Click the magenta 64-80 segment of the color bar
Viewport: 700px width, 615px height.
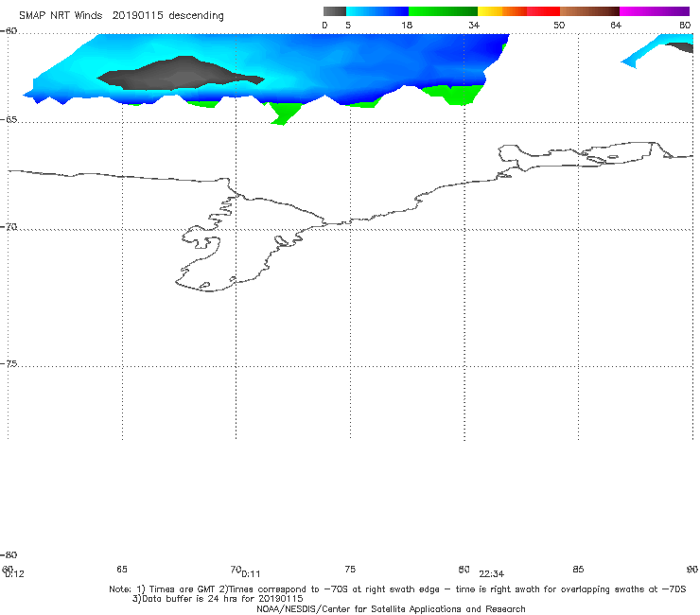point(655,11)
